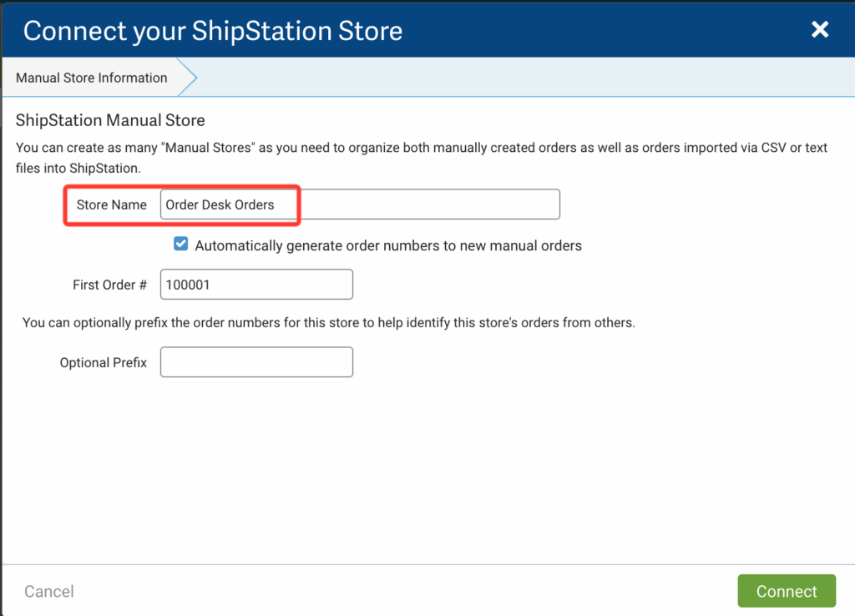The height and width of the screenshot is (616, 855).
Task: Click the 'Store Name' field label
Action: point(111,204)
